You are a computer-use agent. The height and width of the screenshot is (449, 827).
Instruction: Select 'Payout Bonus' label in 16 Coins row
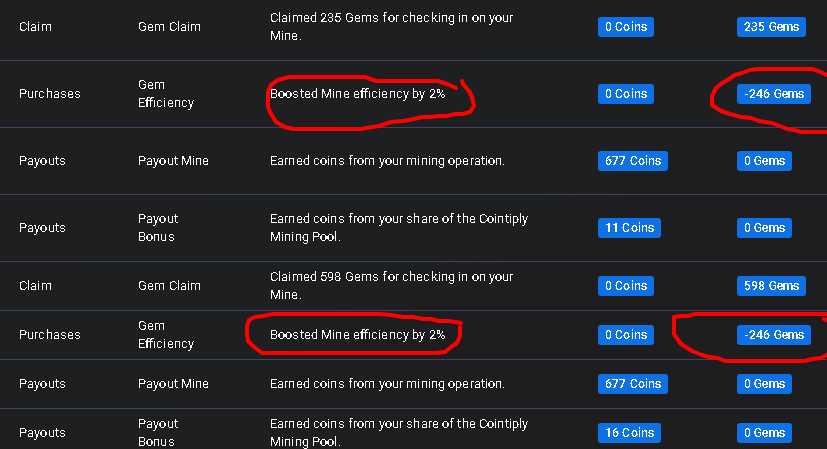(x=158, y=433)
